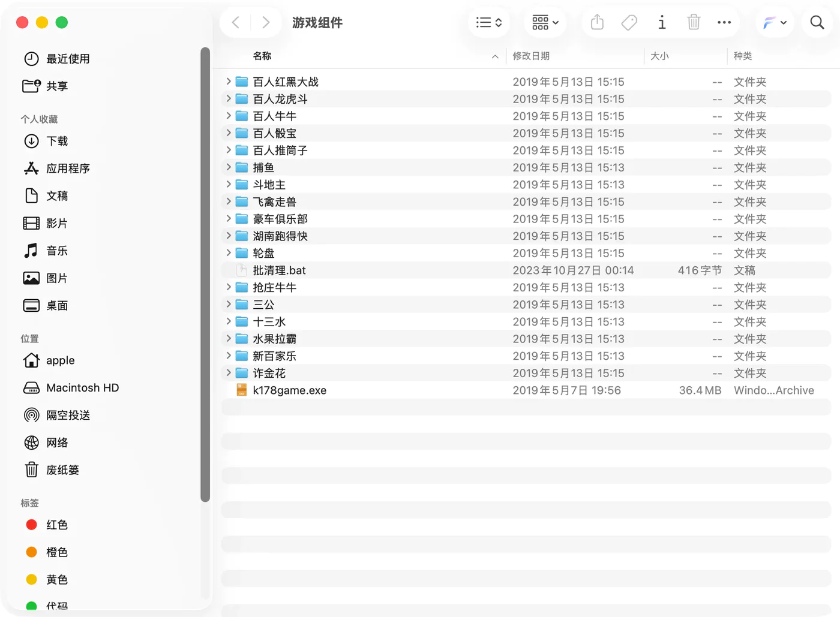Select the 黄色 tag in sidebar
Screen dimensions: 840x617
pyautogui.click(x=47, y=580)
